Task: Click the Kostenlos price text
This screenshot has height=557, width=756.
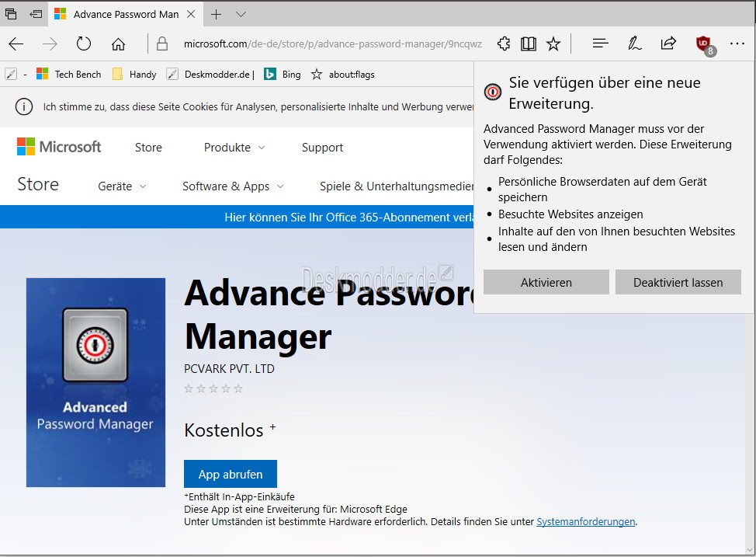Action: click(224, 430)
